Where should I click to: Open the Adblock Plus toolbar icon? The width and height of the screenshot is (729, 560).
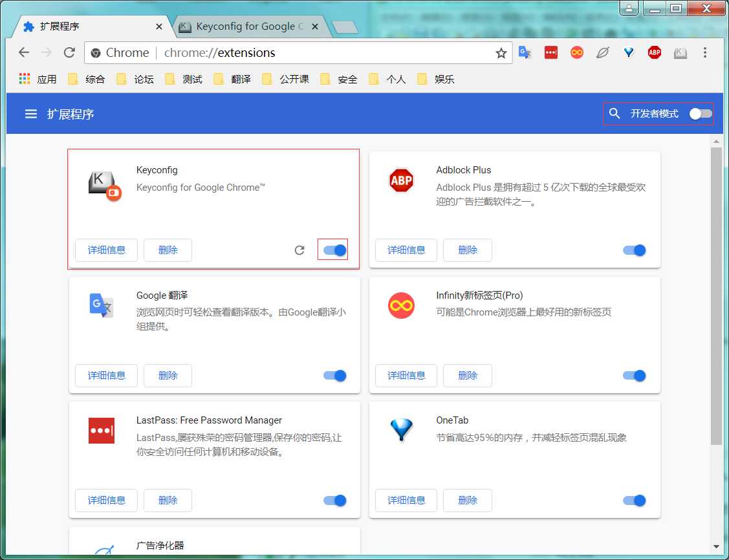(x=654, y=52)
